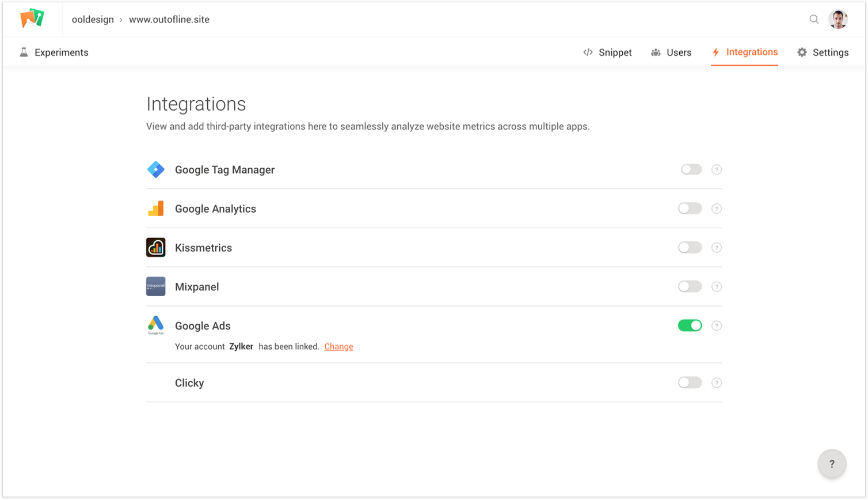Viewport: 868px width, 500px height.
Task: Open the search magnifier icon
Action: 814,19
